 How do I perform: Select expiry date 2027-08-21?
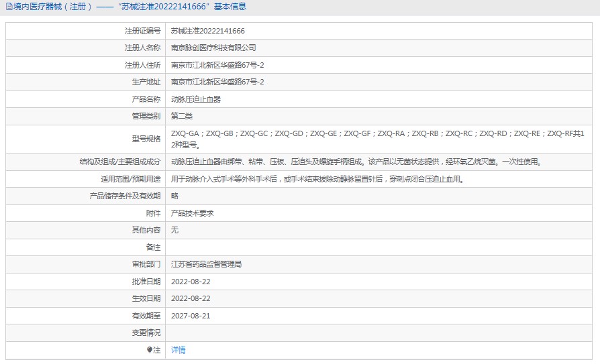(x=191, y=316)
